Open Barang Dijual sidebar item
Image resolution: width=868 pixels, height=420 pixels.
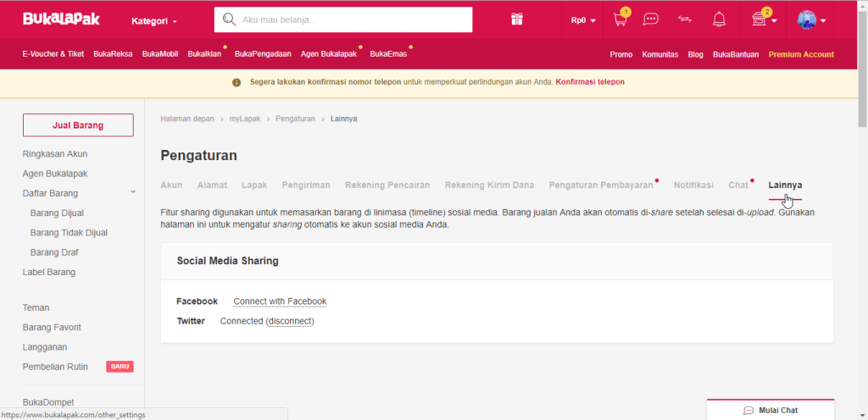pos(57,213)
